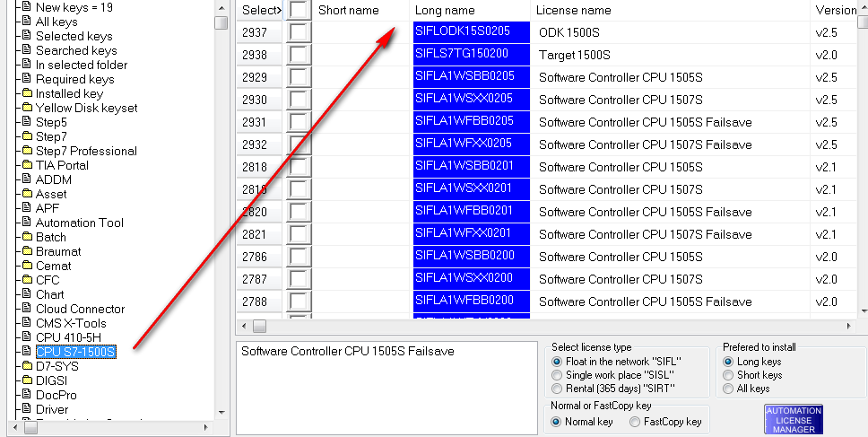Screen dimensions: 868x437
Task: Click the CPU 410-5H document icon
Action: [27, 337]
